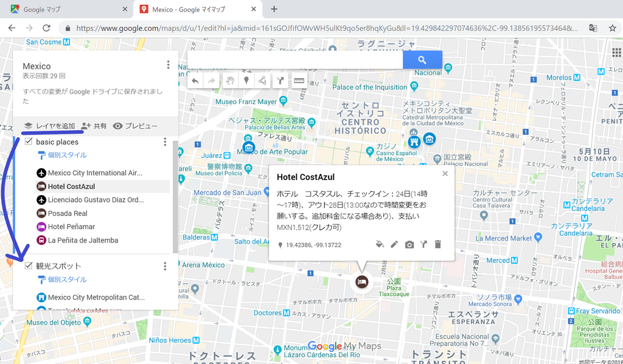Click the blue castle marker near Catedral

(x=414, y=142)
